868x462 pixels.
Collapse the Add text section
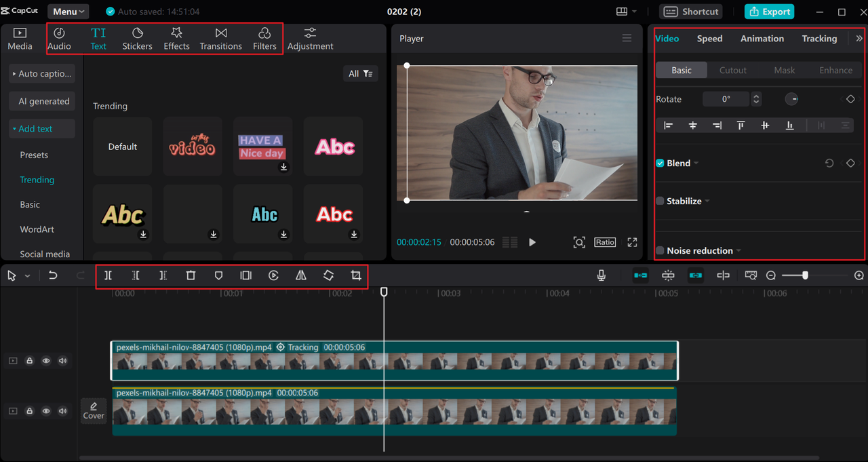click(42, 129)
